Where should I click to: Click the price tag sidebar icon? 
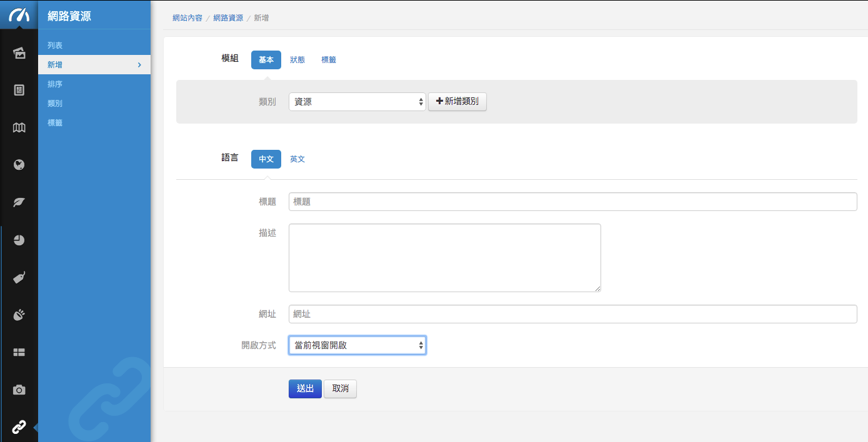[19, 278]
